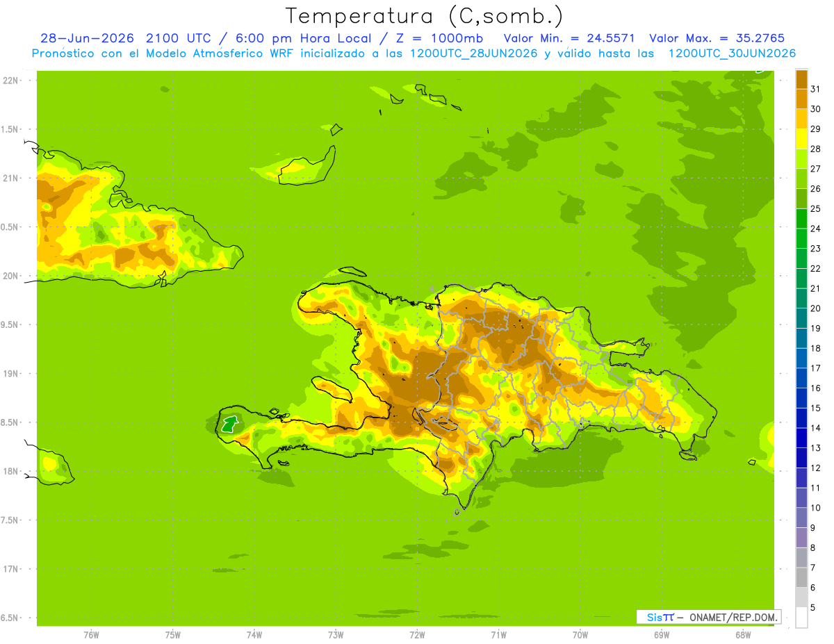Screen dimensions: 834x644
Task: Click the legend value "12"
Action: (x=816, y=468)
